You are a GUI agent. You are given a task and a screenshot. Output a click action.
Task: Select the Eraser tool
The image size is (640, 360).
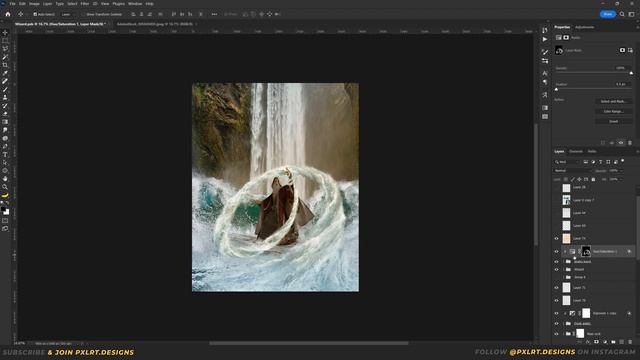coord(5,114)
